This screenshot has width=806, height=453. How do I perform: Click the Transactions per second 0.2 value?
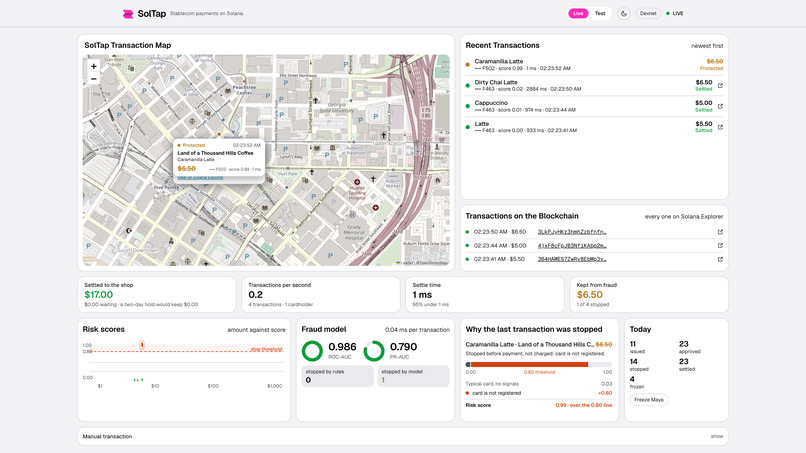click(255, 295)
